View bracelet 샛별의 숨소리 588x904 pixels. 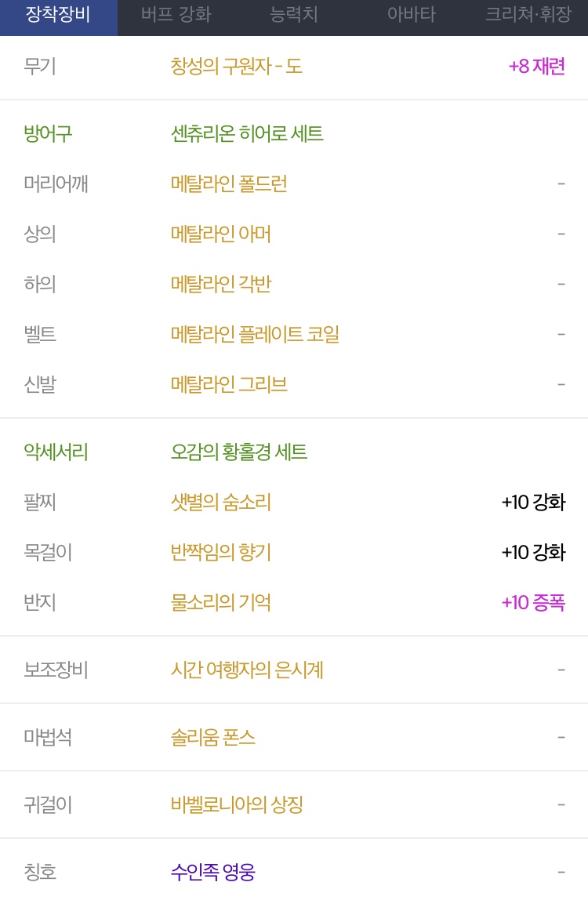tap(221, 502)
